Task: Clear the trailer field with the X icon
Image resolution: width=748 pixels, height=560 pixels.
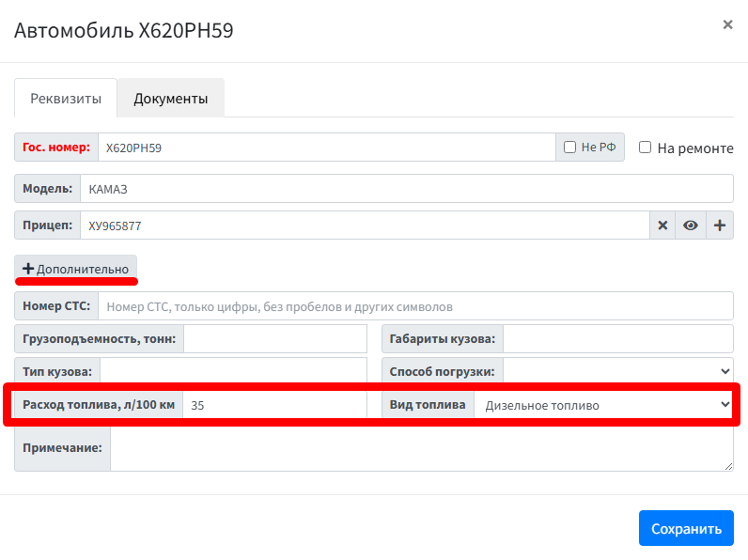Action: pos(662,226)
